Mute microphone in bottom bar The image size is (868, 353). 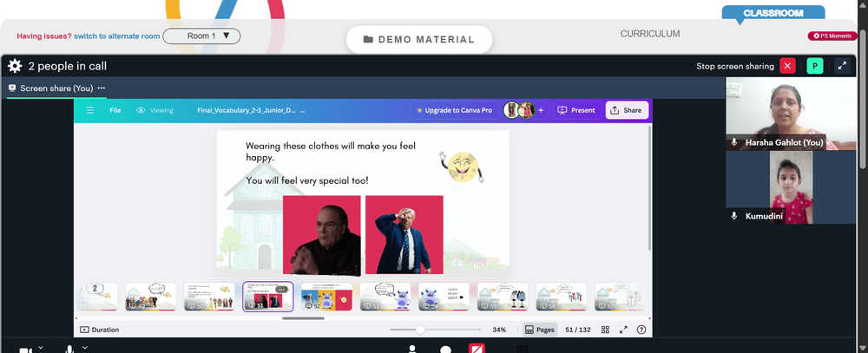(x=69, y=350)
